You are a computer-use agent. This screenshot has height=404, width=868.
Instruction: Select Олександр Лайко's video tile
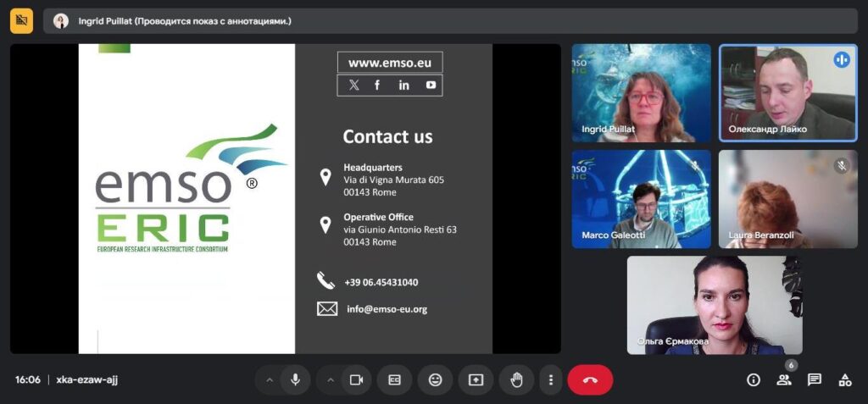click(x=787, y=93)
